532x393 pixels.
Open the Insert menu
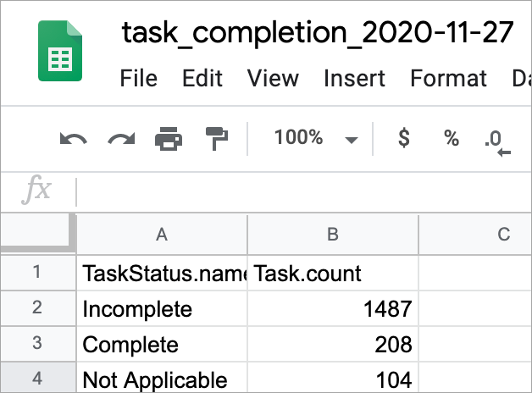pyautogui.click(x=354, y=79)
